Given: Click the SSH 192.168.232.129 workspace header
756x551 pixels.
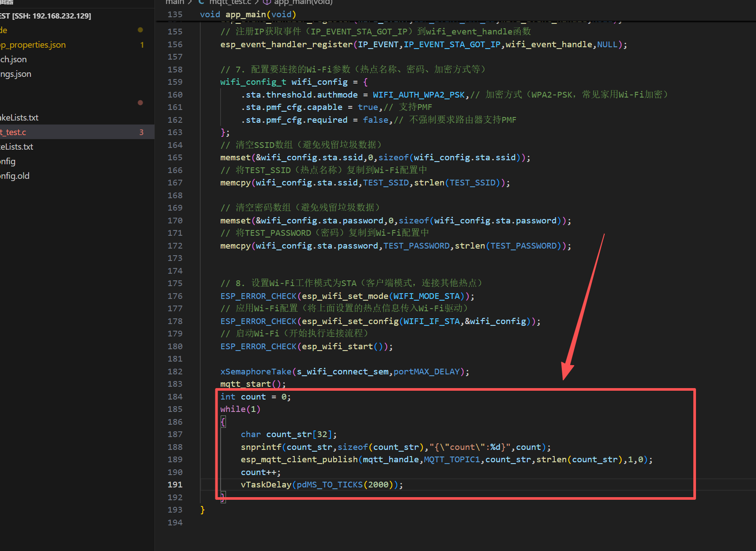Looking at the screenshot, I should [x=45, y=16].
